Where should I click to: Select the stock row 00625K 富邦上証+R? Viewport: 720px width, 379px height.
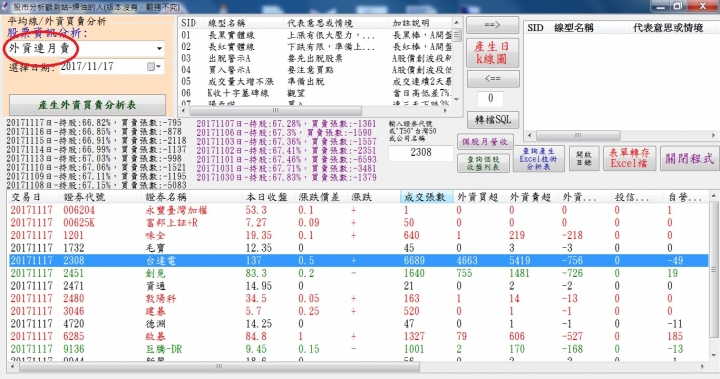point(358,223)
